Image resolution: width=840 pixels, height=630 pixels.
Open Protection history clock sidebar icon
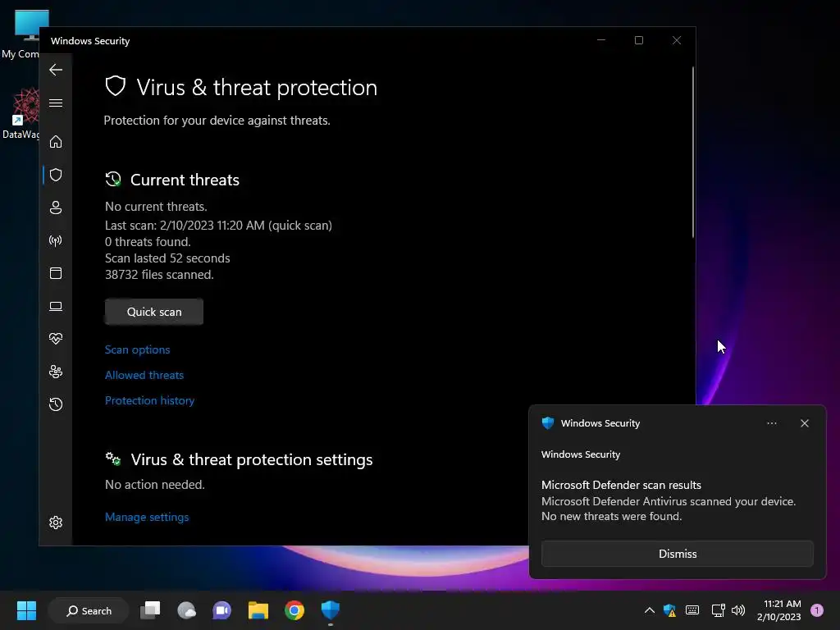point(56,404)
